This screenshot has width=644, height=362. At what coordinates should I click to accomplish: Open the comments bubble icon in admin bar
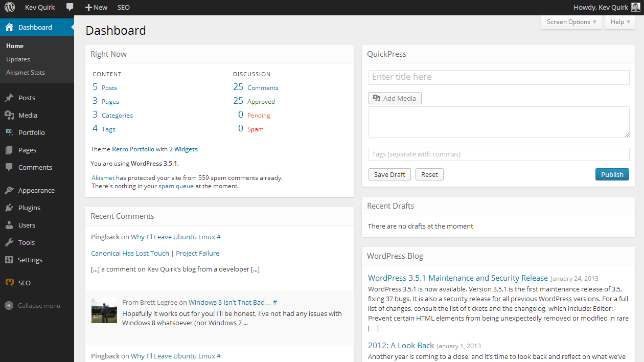[x=70, y=8]
